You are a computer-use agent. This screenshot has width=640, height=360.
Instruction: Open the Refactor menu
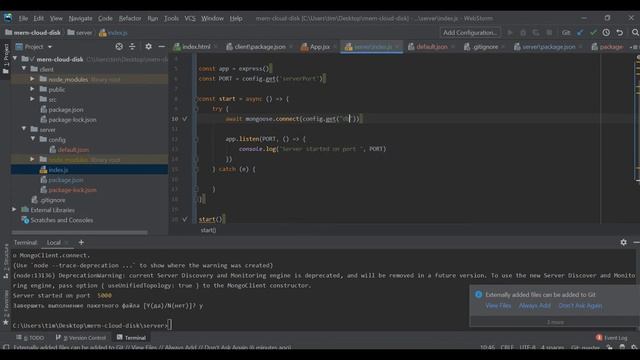pos(130,18)
